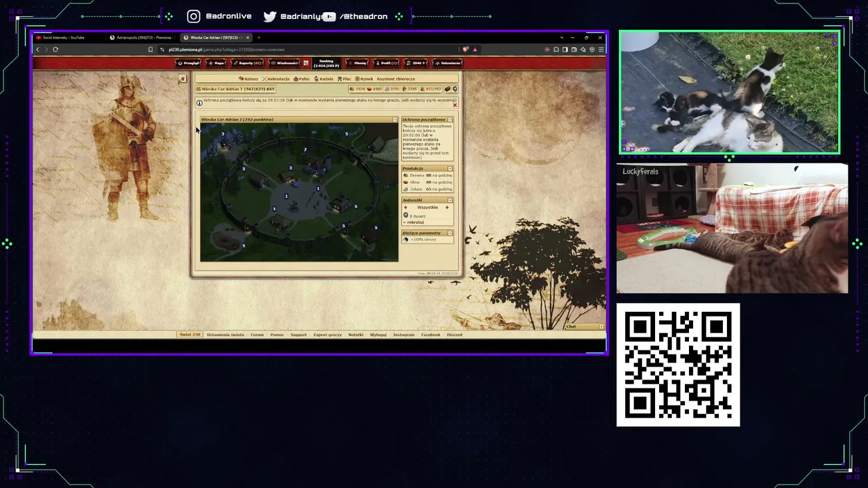Screen dimensions: 868x488
Task: Click the Rycerz unit icon
Action: 406,216
